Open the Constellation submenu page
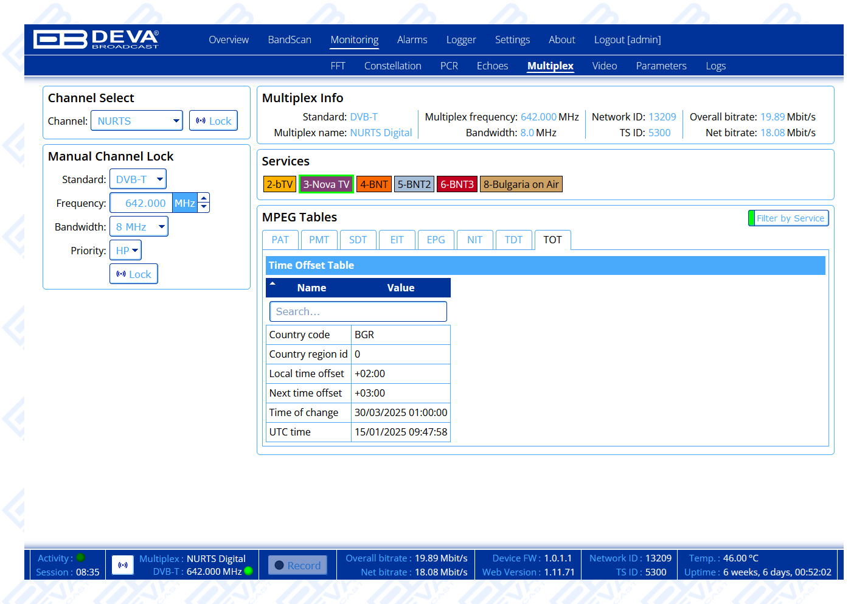Image resolution: width=868 pixels, height=604 pixels. tap(392, 66)
